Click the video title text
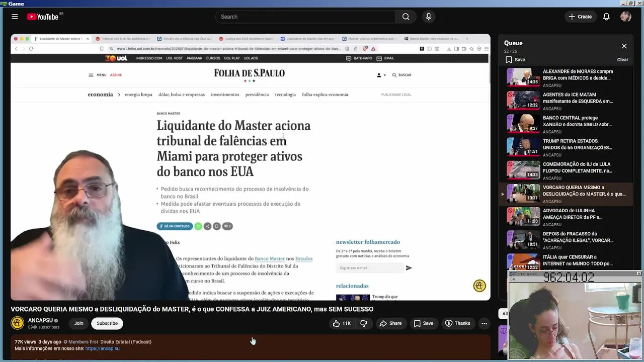Screen dimensions: 644x362 coord(192,309)
